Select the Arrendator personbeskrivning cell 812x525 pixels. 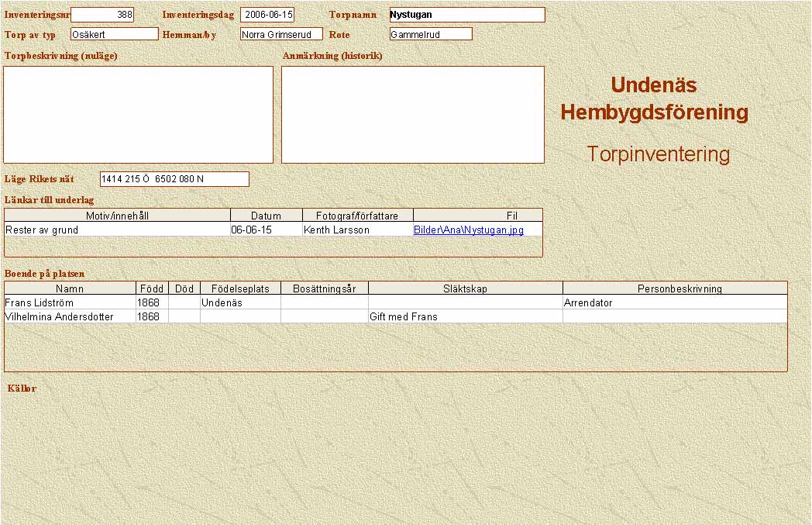point(674,303)
